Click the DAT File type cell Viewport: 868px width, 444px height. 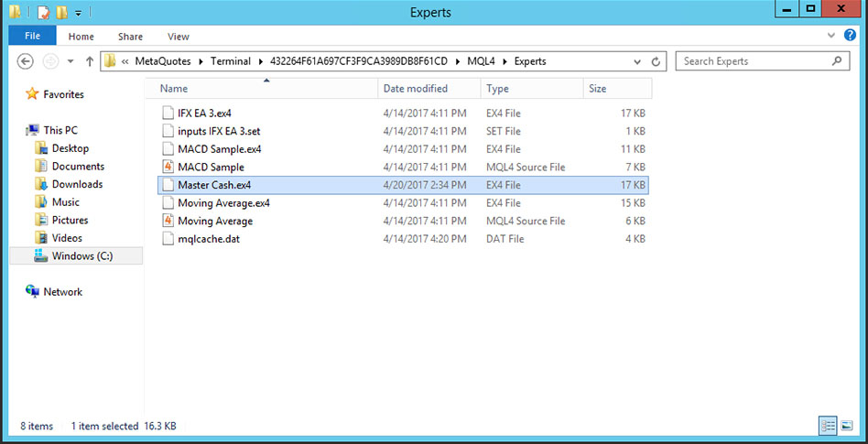[x=505, y=239]
